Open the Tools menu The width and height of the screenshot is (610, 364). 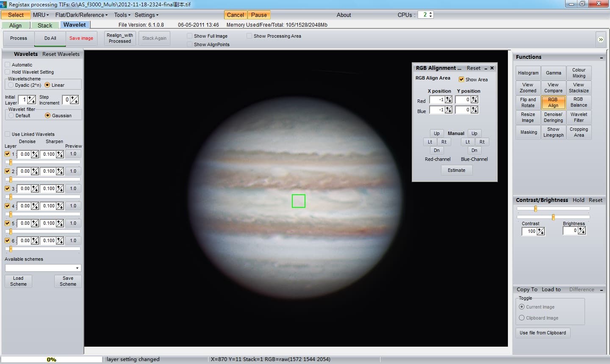click(x=122, y=15)
